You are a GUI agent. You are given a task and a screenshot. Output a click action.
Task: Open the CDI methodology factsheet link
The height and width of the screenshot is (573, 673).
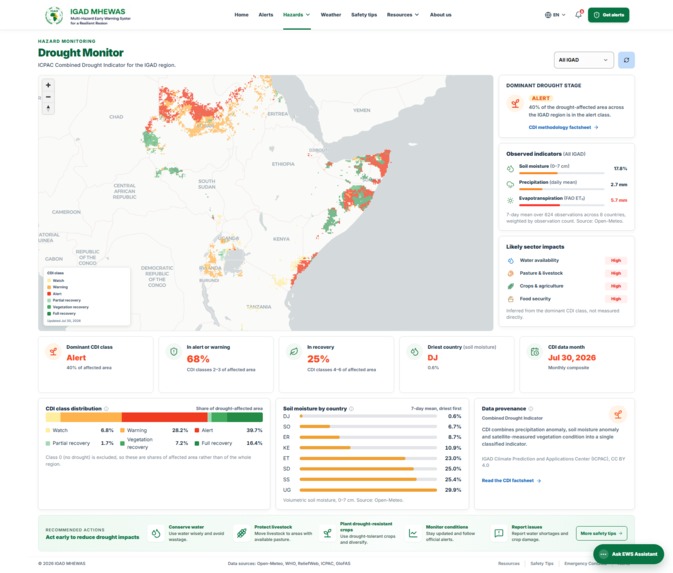pos(563,127)
